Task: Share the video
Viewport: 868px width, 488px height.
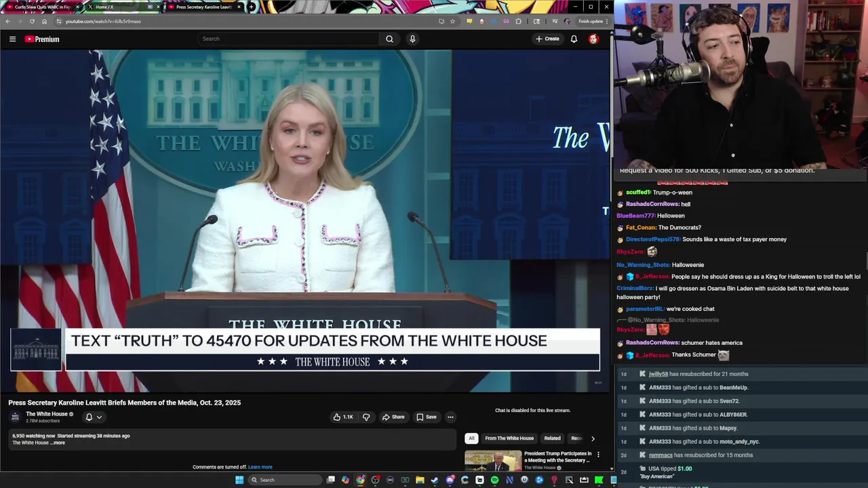Action: tap(393, 417)
